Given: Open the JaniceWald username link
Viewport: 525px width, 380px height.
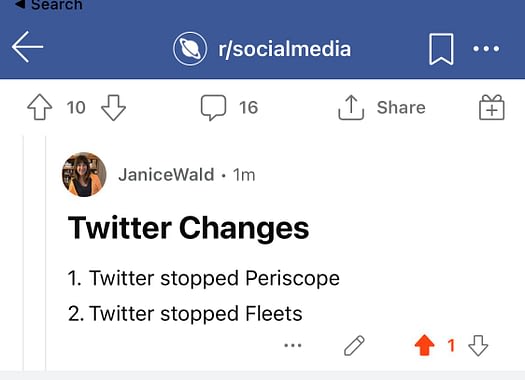Looking at the screenshot, I should [166, 175].
